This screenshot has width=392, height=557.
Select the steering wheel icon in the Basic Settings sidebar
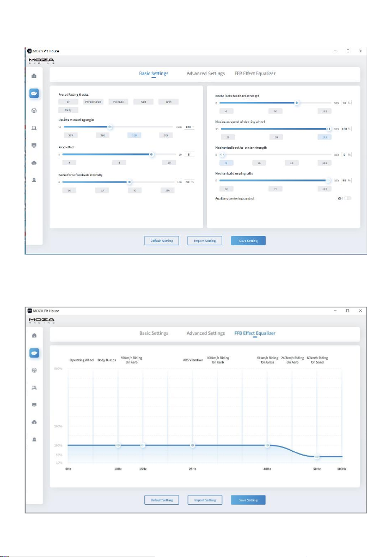pos(34,111)
